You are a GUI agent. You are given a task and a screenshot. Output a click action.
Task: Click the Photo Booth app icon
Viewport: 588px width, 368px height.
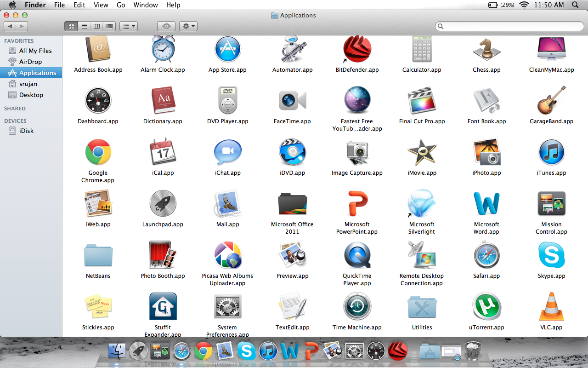[163, 255]
